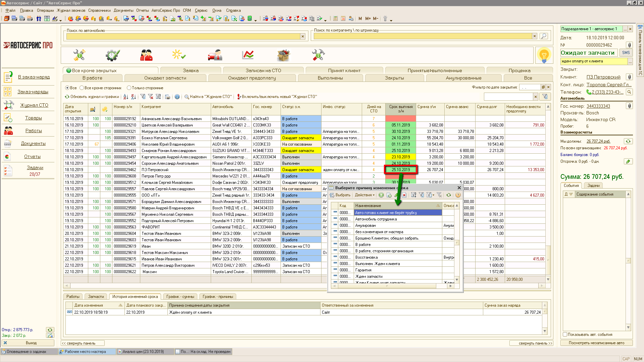644x362 pixels.
Task: Switch to the 'Ожидают запчасти' tab
Action: click(x=165, y=78)
